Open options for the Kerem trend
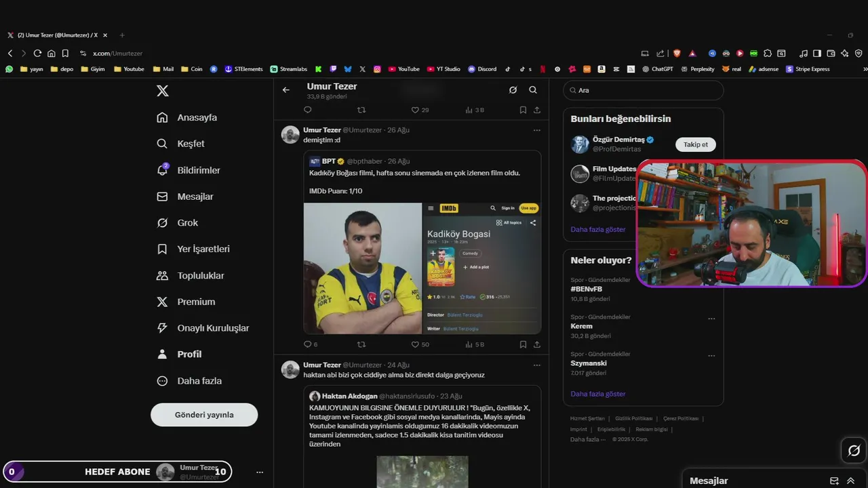This screenshot has height=488, width=868. click(711, 318)
